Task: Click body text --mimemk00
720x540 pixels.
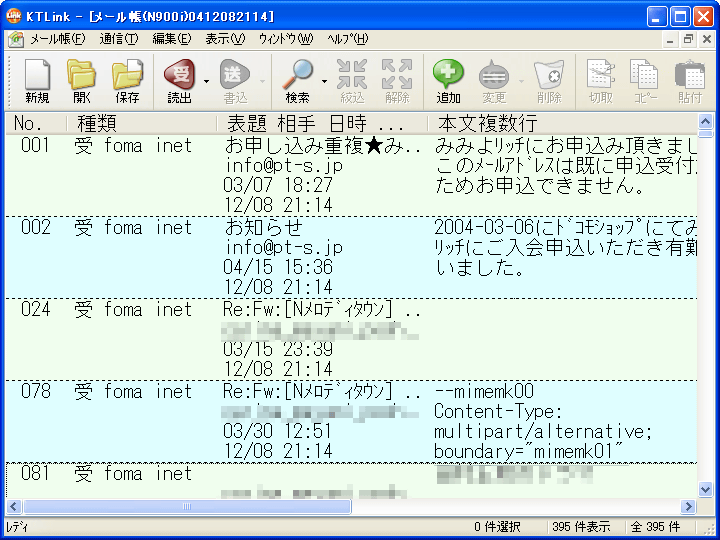Action: click(x=484, y=392)
